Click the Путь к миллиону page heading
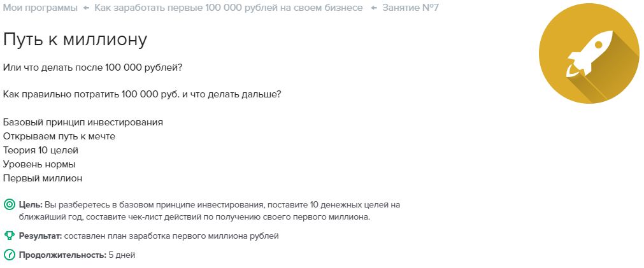Screen dimensions: 644x268 (x=75, y=40)
